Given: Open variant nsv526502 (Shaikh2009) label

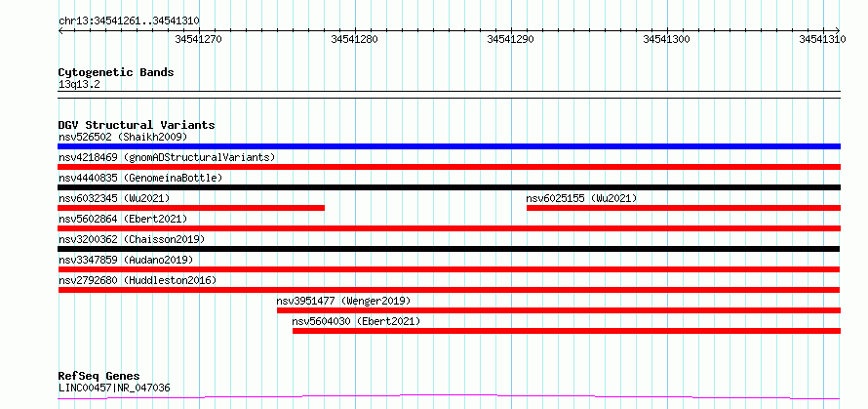Looking at the screenshot, I should pos(123,137).
